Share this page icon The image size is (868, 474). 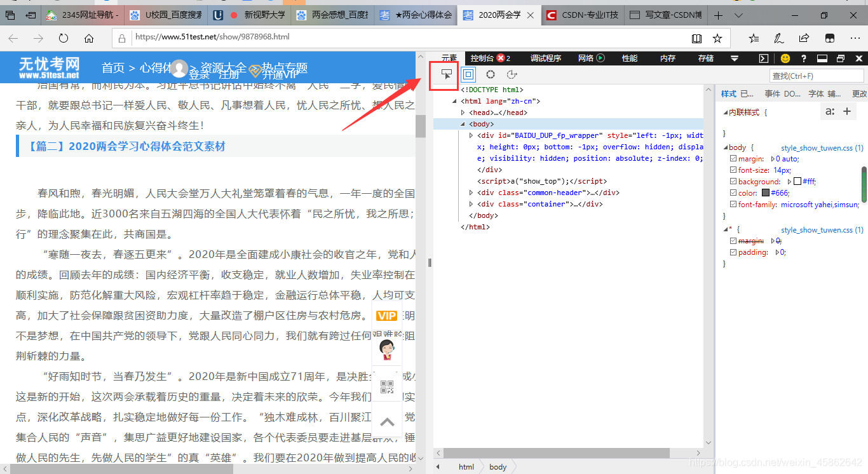coord(804,38)
